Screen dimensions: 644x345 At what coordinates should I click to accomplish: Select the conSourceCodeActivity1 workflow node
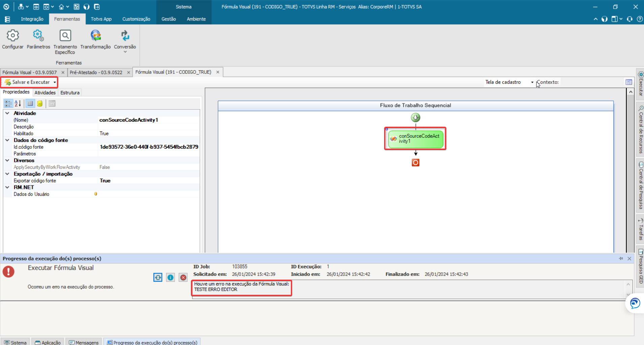tap(415, 139)
